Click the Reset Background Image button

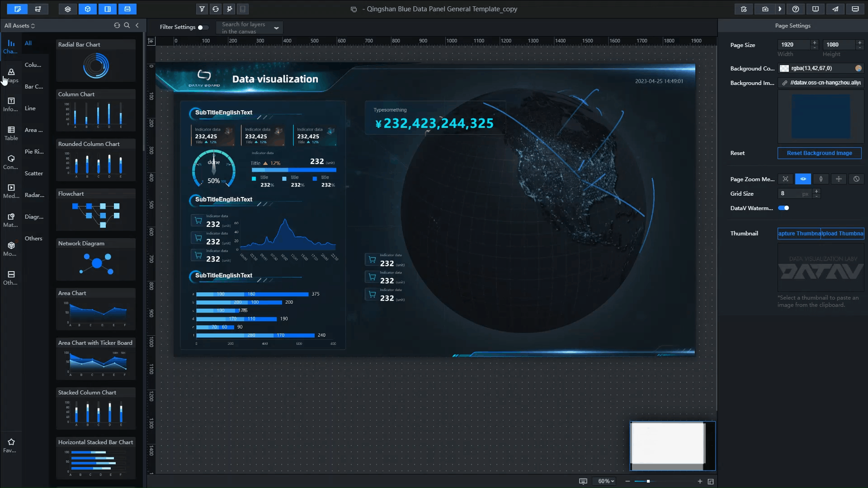[x=819, y=153]
